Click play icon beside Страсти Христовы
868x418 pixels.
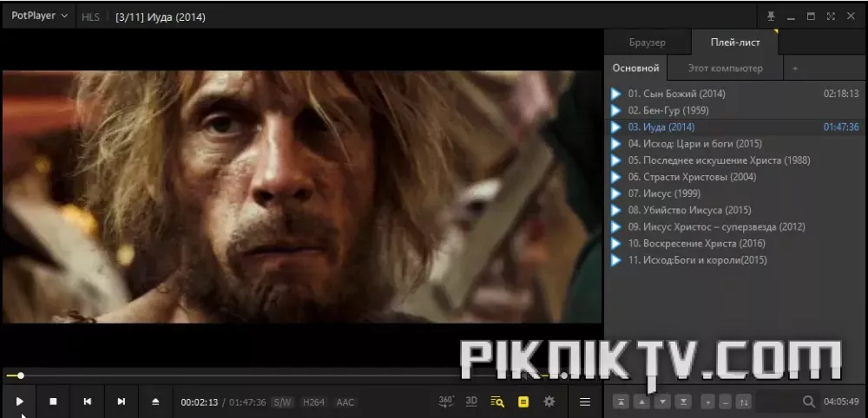coord(615,177)
